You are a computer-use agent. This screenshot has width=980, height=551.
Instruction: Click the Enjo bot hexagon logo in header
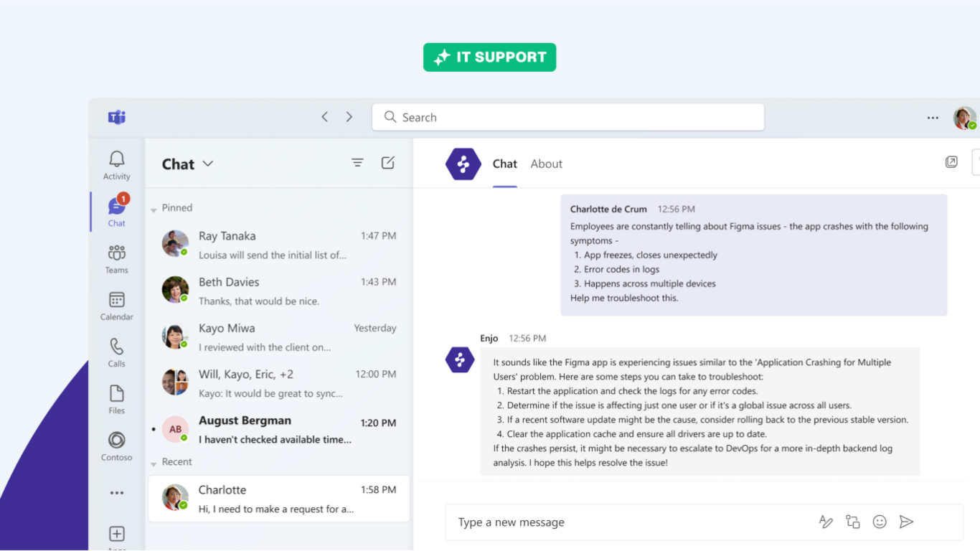pos(463,164)
